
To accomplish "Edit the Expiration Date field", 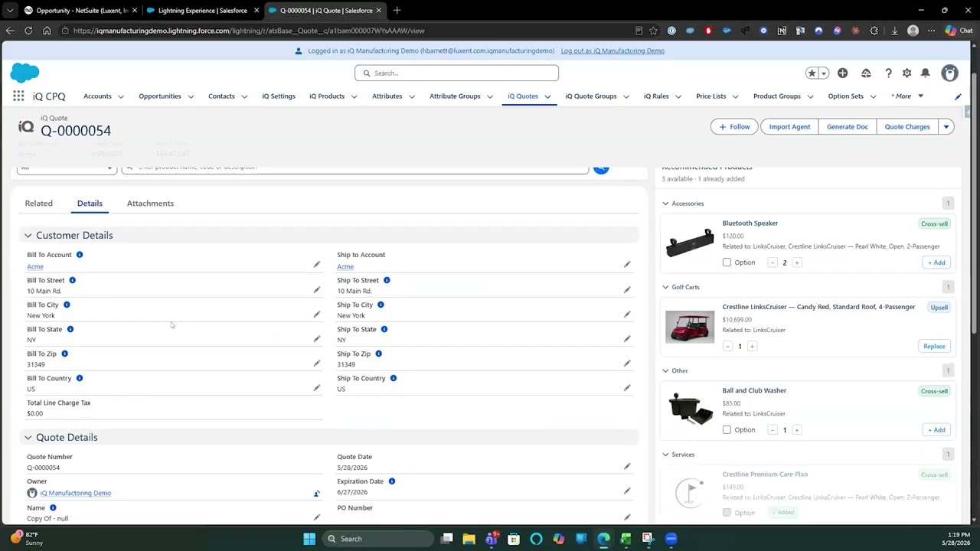I will coord(627,491).
